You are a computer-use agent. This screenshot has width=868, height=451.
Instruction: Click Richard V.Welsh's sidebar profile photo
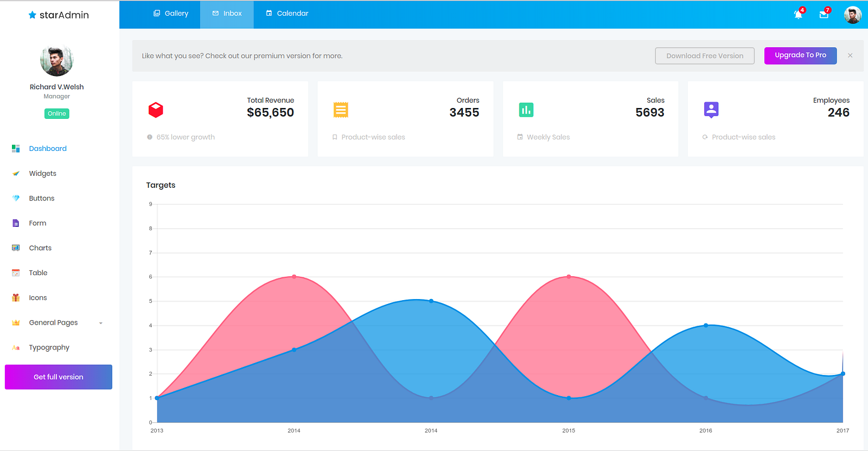point(56,60)
